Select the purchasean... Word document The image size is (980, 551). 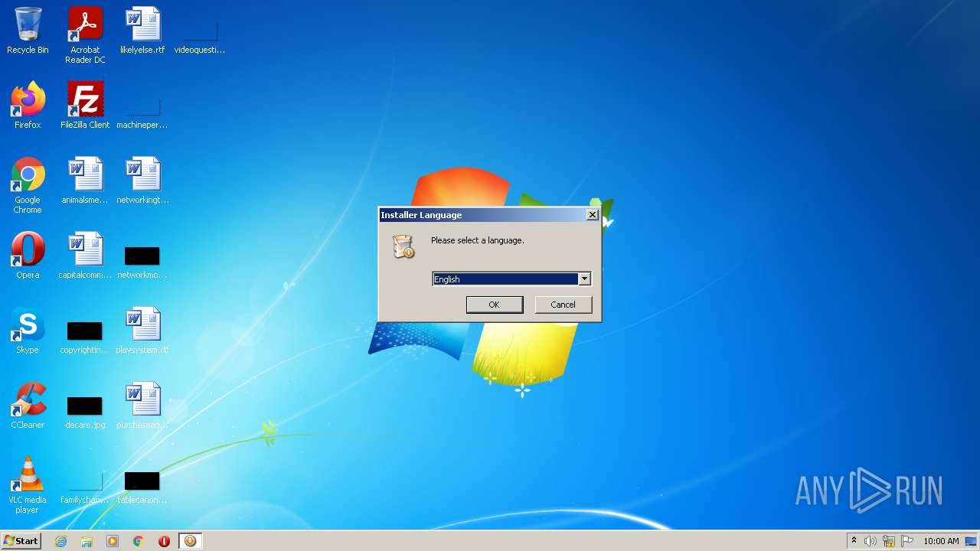coord(142,406)
